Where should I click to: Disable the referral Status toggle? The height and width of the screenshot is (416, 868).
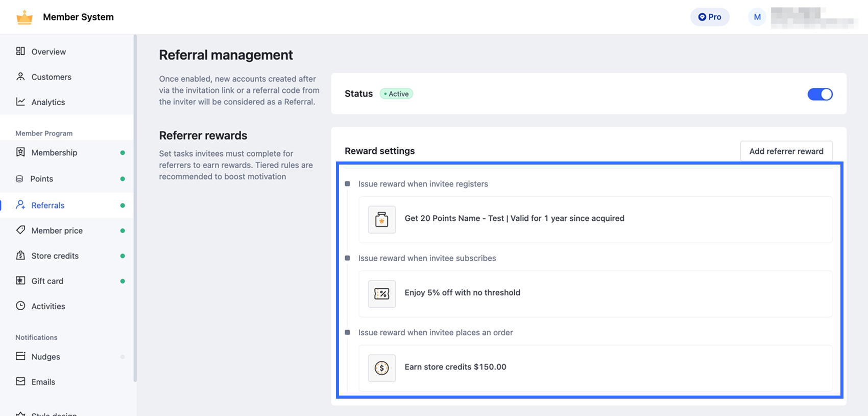click(x=819, y=94)
